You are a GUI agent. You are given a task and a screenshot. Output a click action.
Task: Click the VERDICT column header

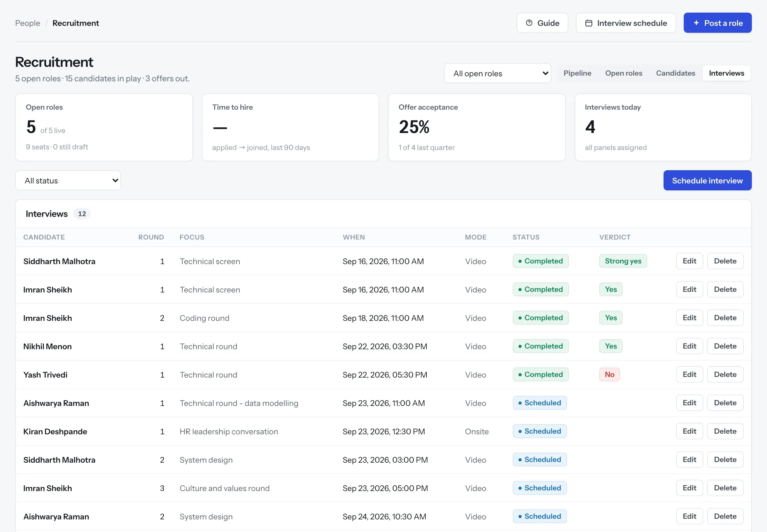click(x=615, y=237)
